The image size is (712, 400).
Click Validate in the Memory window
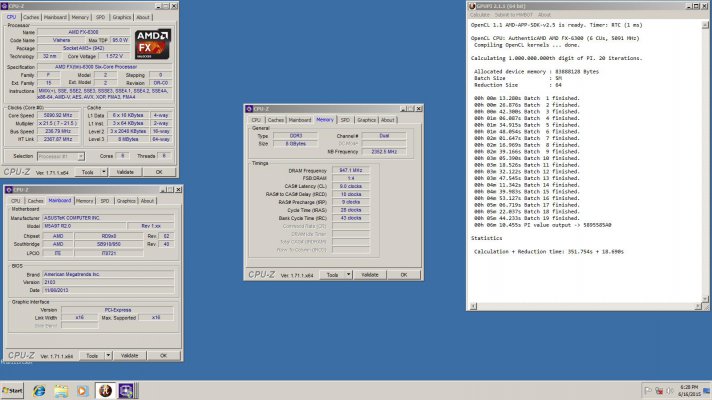tap(370, 275)
